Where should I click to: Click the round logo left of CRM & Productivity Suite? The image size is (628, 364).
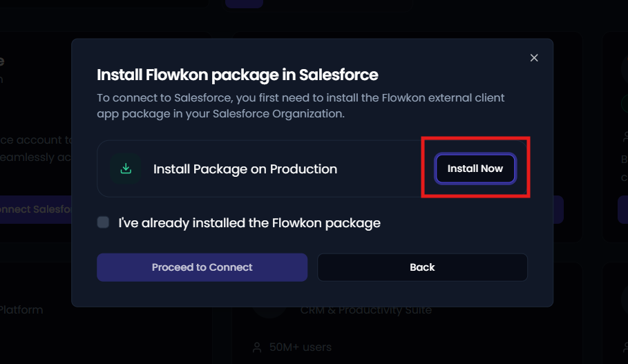(x=269, y=312)
